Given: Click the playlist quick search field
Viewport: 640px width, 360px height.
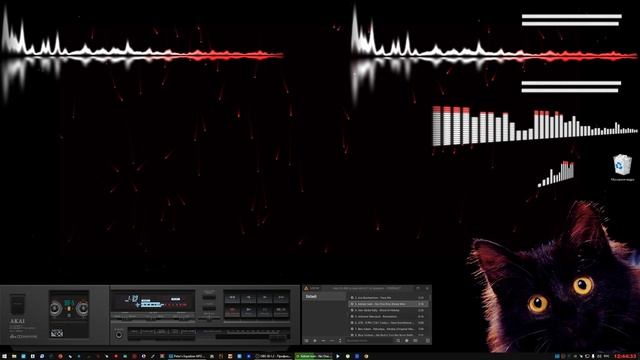Looking at the screenshot, I should [x=369, y=340].
